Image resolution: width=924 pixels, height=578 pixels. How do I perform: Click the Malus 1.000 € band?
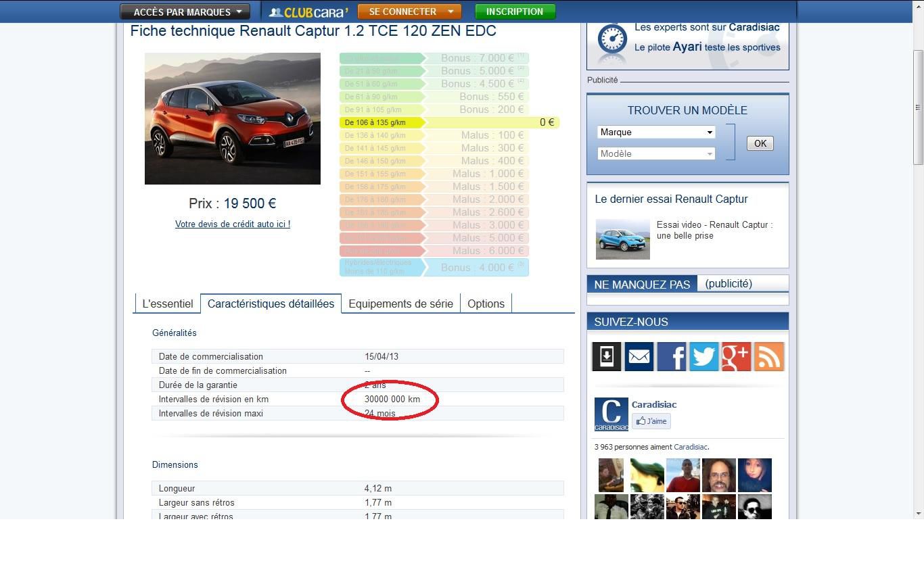click(x=434, y=174)
